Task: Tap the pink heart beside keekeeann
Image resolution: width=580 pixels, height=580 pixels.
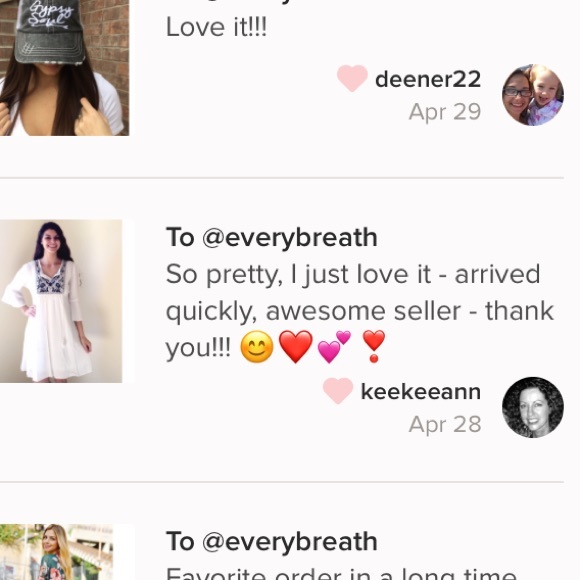Action: coord(338,391)
